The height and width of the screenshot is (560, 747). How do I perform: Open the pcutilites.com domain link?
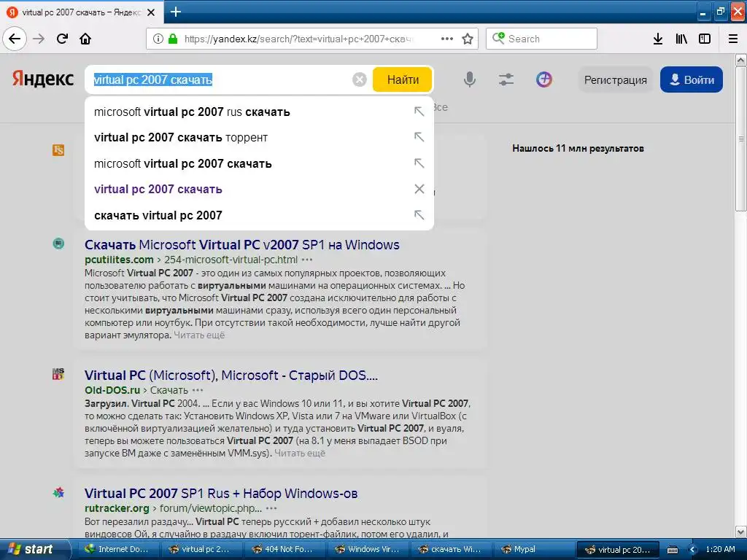[x=119, y=260]
